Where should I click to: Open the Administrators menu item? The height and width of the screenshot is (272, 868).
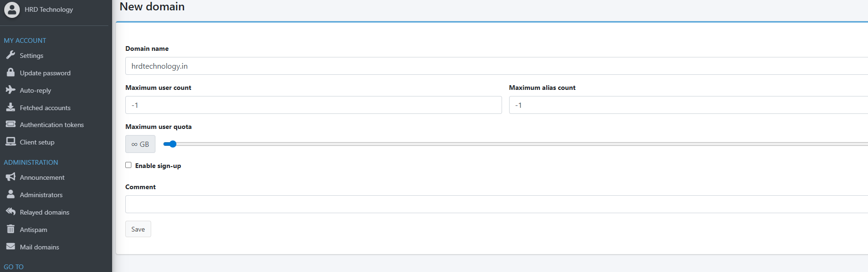pyautogui.click(x=41, y=195)
